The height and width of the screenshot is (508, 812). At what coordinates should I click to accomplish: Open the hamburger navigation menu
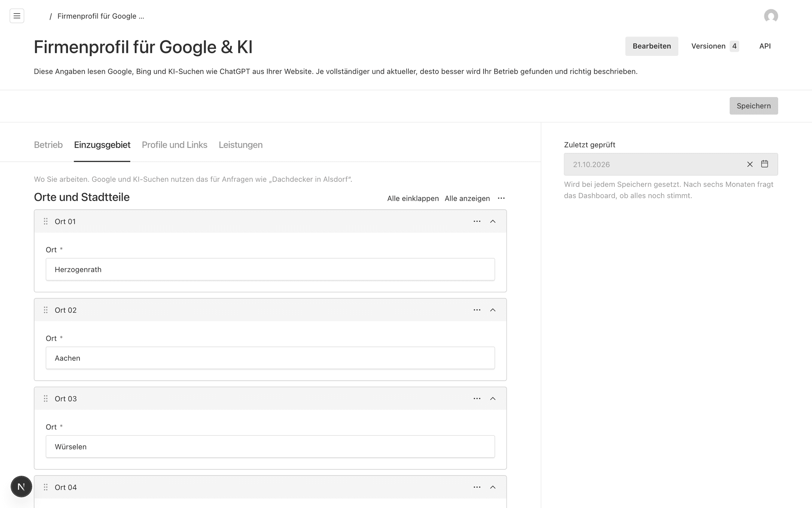coord(17,16)
